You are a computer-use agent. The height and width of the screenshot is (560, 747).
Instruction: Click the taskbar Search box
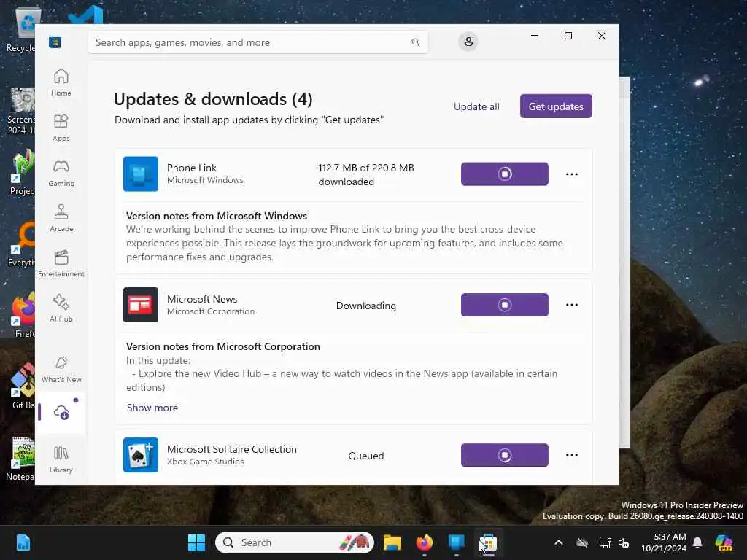tap(295, 542)
